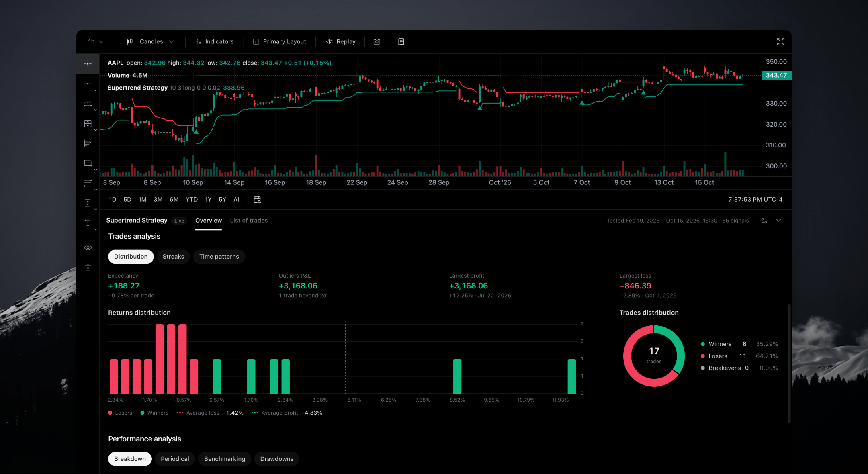Select the measure range tool

88,203
